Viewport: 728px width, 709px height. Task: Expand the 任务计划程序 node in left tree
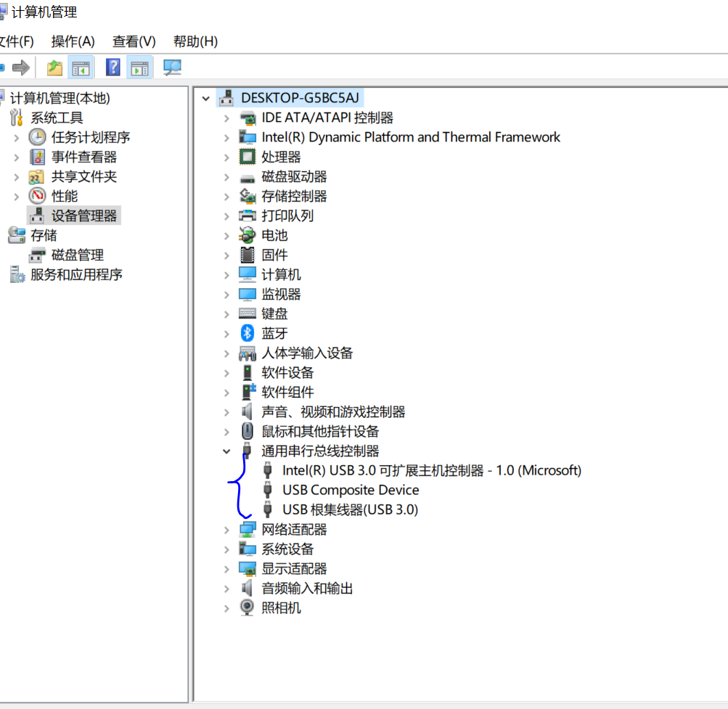[17, 137]
